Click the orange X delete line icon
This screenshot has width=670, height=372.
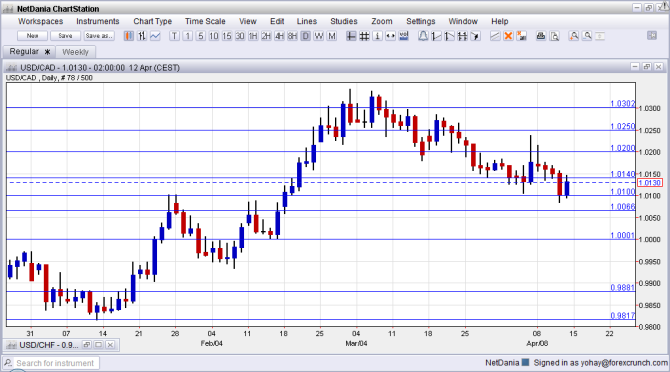coord(508,36)
